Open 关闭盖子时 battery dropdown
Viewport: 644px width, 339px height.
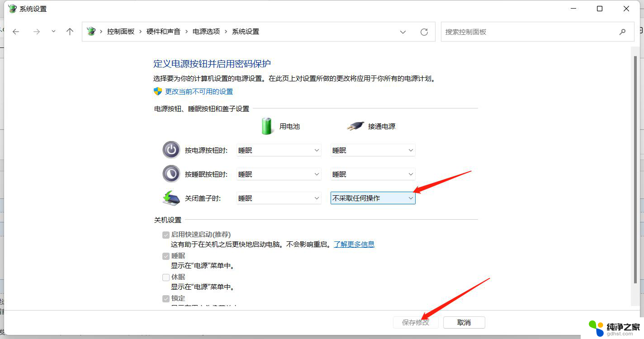tap(279, 198)
